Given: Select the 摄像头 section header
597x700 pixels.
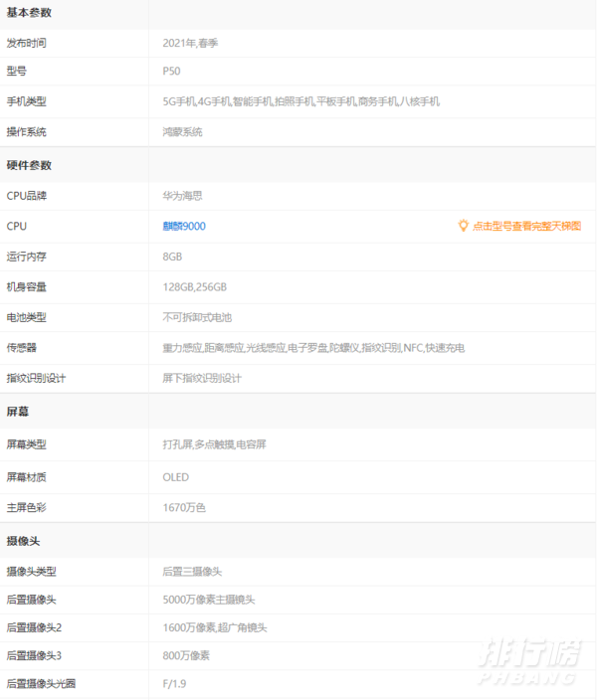Looking at the screenshot, I should [23, 541].
